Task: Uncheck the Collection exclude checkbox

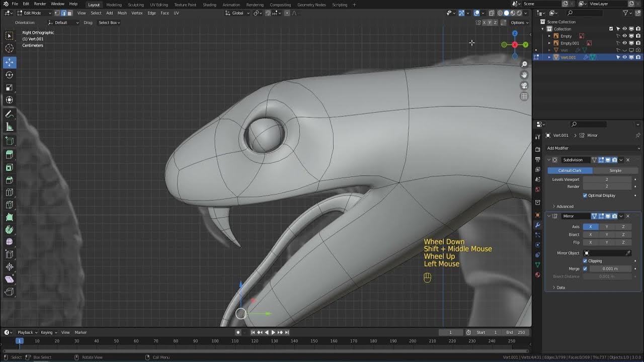Action: click(x=611, y=29)
